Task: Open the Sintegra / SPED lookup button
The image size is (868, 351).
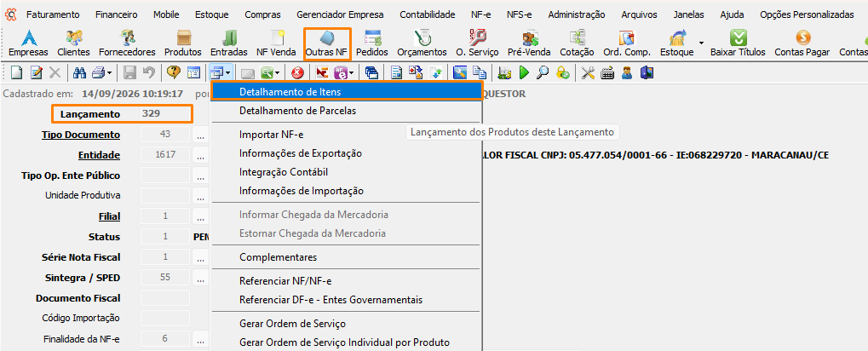Action: click(x=200, y=278)
